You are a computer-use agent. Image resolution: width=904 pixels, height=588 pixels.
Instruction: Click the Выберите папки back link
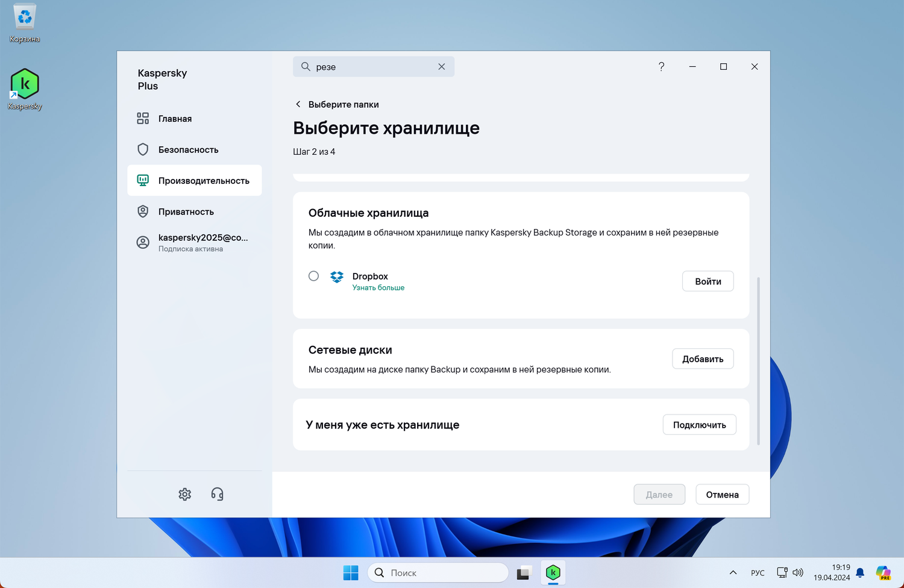344,104
